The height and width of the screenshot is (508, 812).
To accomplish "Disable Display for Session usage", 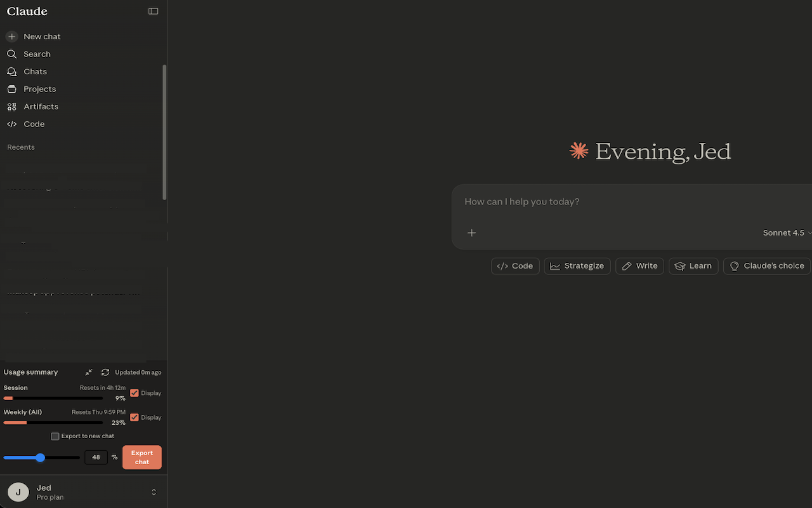I will 134,393.
